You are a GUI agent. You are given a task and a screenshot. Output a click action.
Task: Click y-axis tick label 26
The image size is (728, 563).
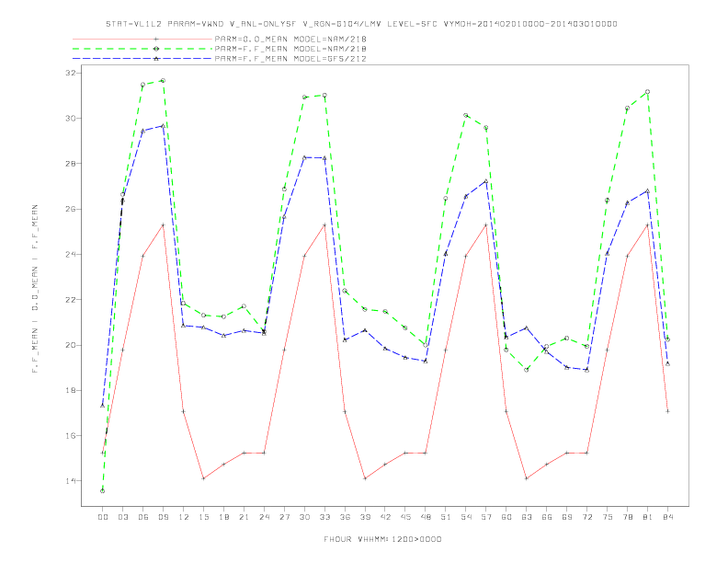(70, 209)
